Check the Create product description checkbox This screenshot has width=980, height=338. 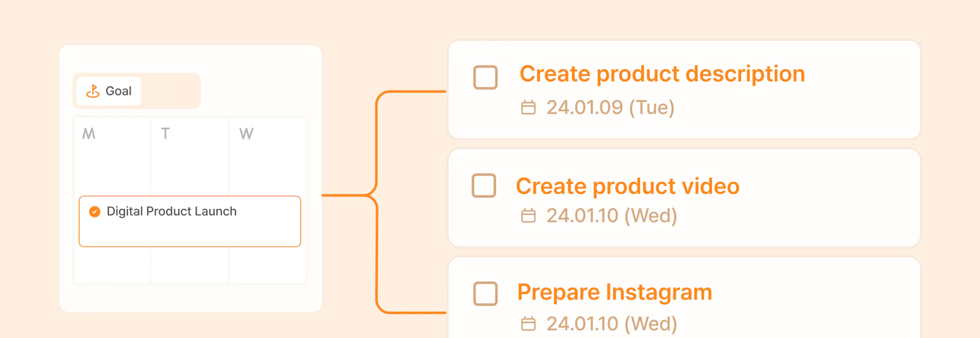(x=485, y=78)
